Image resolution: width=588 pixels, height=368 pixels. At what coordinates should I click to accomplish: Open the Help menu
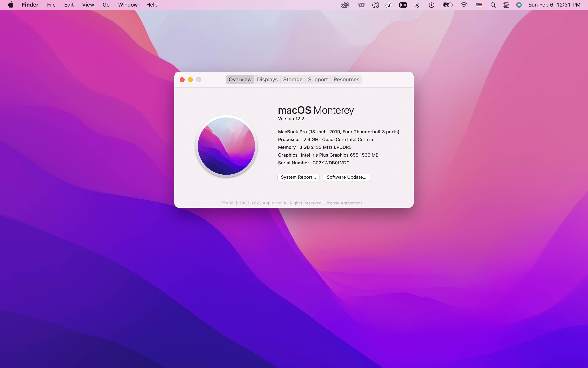pyautogui.click(x=152, y=5)
